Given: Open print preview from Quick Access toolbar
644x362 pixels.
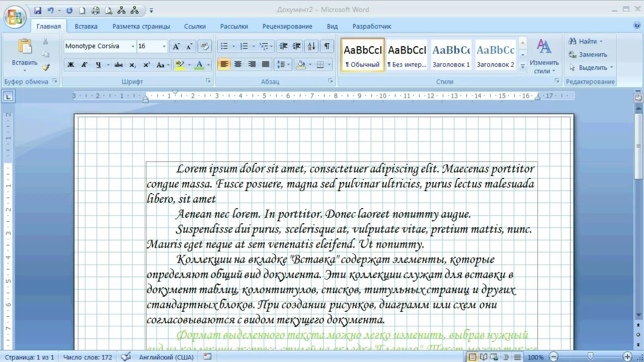Looking at the screenshot, I should [x=108, y=10].
